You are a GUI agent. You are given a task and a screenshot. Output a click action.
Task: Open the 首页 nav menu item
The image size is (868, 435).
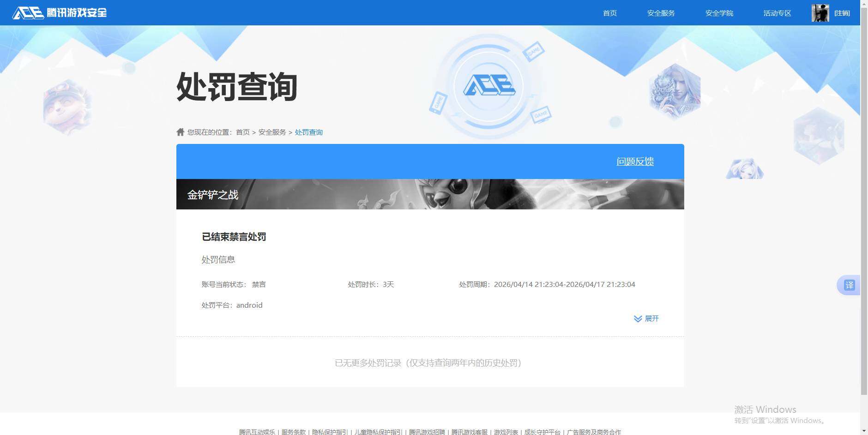[x=610, y=13]
